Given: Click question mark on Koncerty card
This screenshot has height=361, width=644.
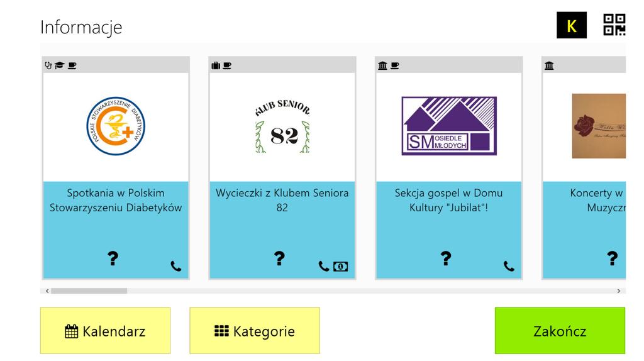Looking at the screenshot, I should 613,258.
